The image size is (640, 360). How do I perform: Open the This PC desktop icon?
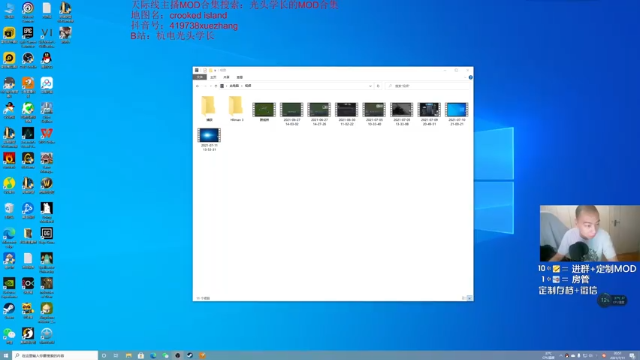[9, 11]
